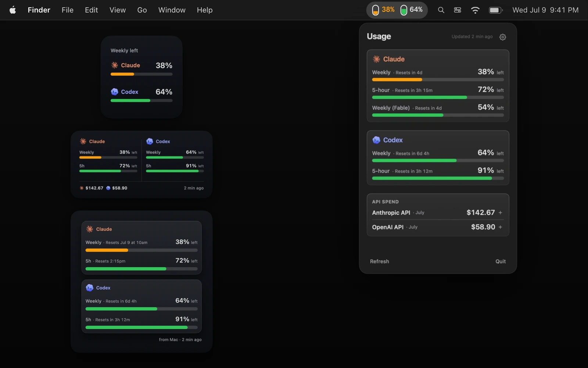
Task: Open Spotlight search in menu bar
Action: [x=441, y=10]
